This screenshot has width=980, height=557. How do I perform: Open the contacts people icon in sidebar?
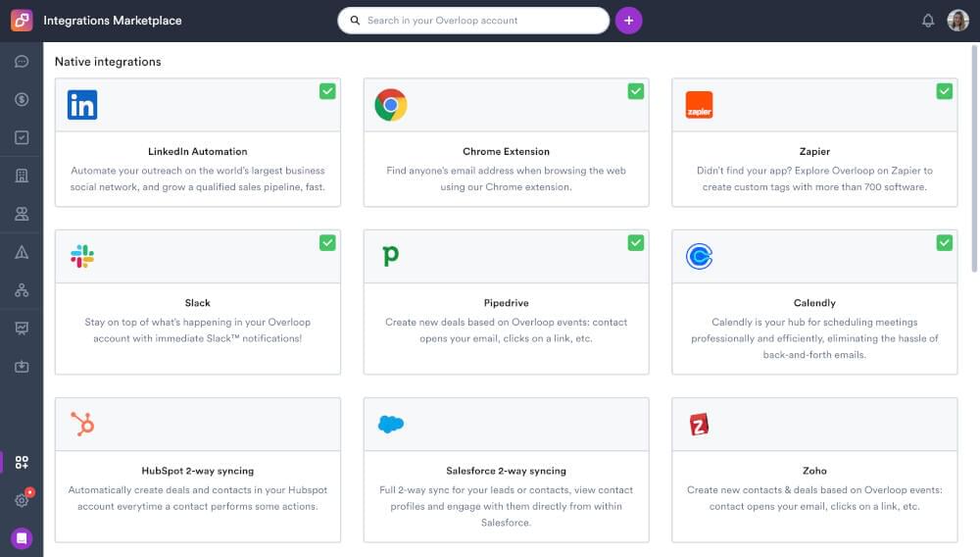22,214
